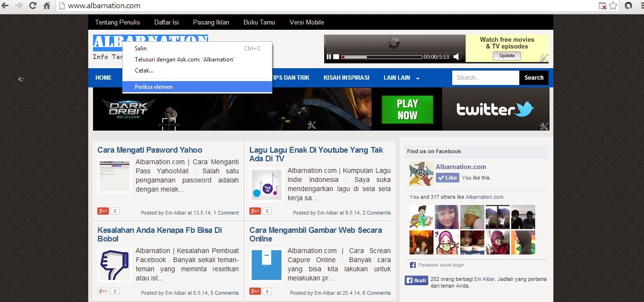Image resolution: width=644 pixels, height=302 pixels.
Task: Open Daftar Isi in the top bar
Action: click(x=166, y=22)
